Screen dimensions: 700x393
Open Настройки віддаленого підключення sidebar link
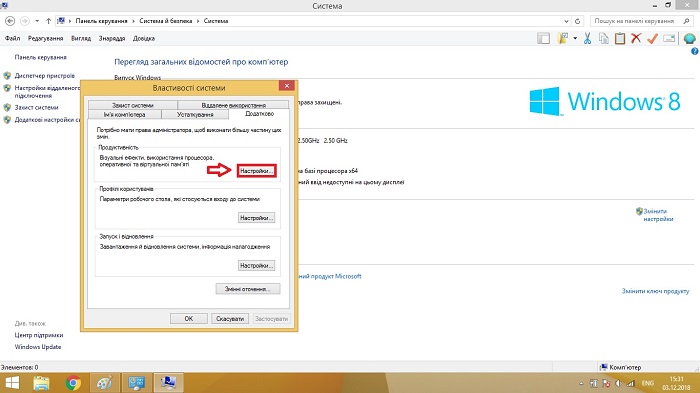(x=47, y=92)
